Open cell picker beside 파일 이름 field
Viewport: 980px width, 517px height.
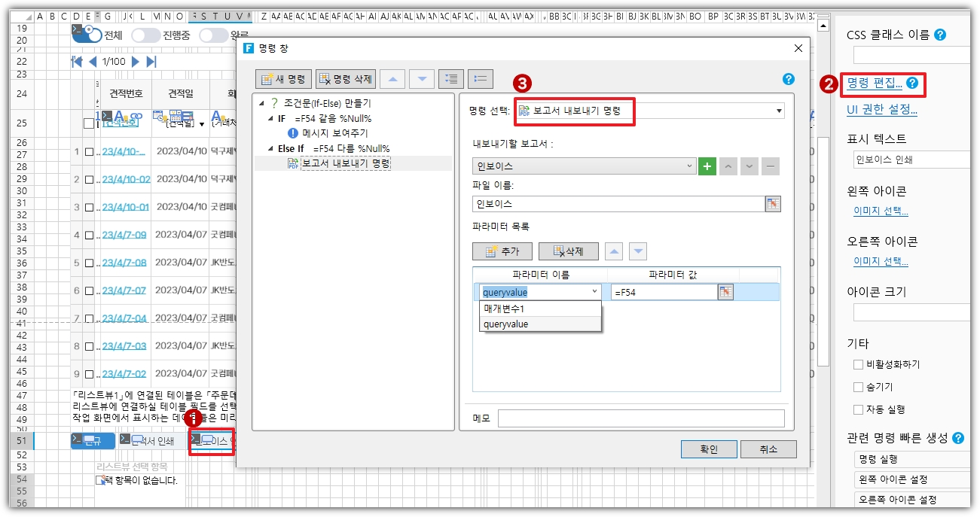[773, 204]
